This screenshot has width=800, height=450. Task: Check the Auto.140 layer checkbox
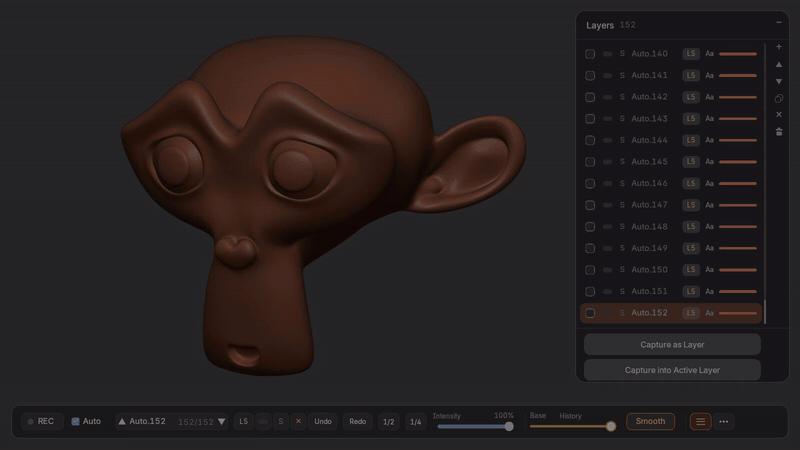click(x=590, y=54)
